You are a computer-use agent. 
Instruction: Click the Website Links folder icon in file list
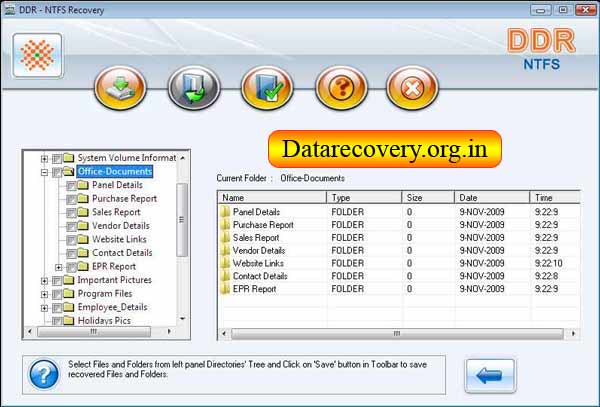coord(225,263)
